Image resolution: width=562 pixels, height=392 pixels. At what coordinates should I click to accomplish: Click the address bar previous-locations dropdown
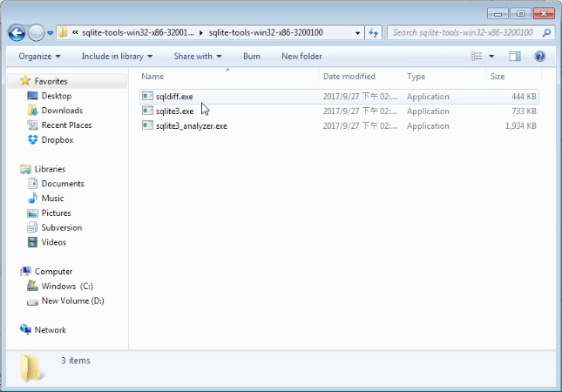(358, 33)
